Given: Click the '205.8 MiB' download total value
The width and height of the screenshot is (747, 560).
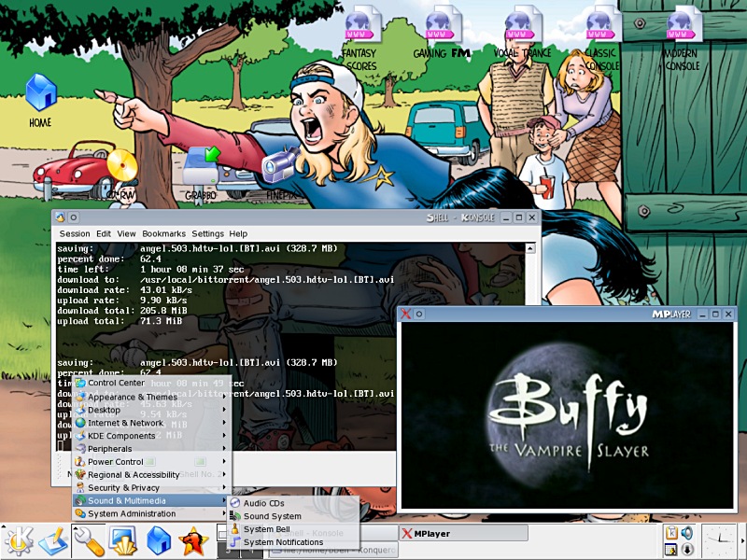Looking at the screenshot, I should 163,311.
